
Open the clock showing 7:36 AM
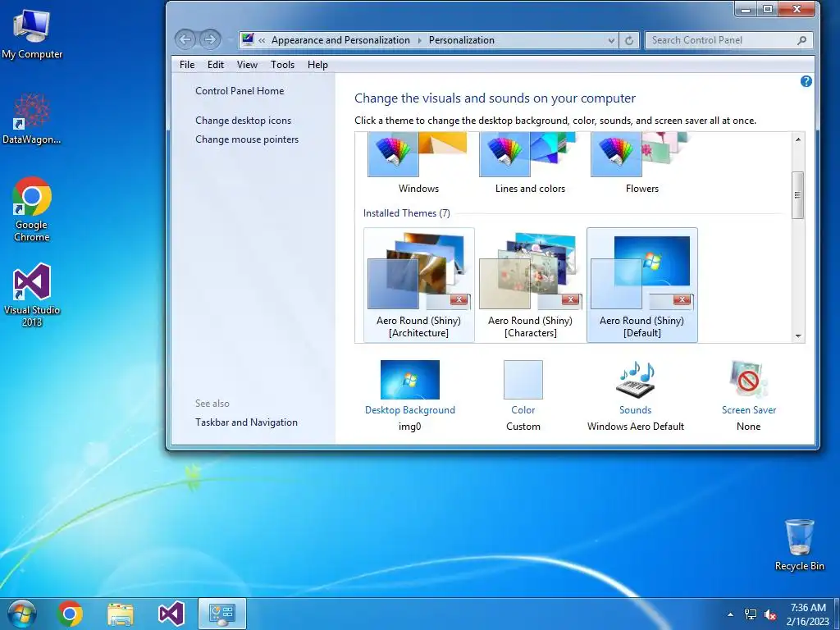(808, 614)
